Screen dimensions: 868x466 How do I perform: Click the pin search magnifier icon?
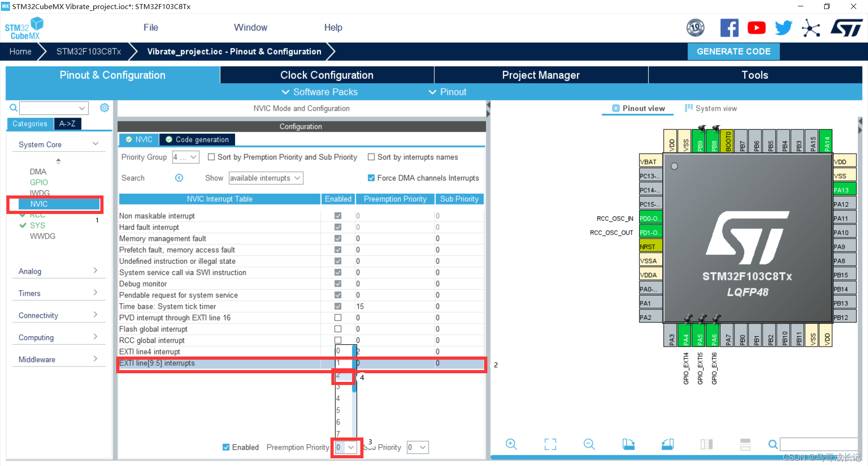773,444
